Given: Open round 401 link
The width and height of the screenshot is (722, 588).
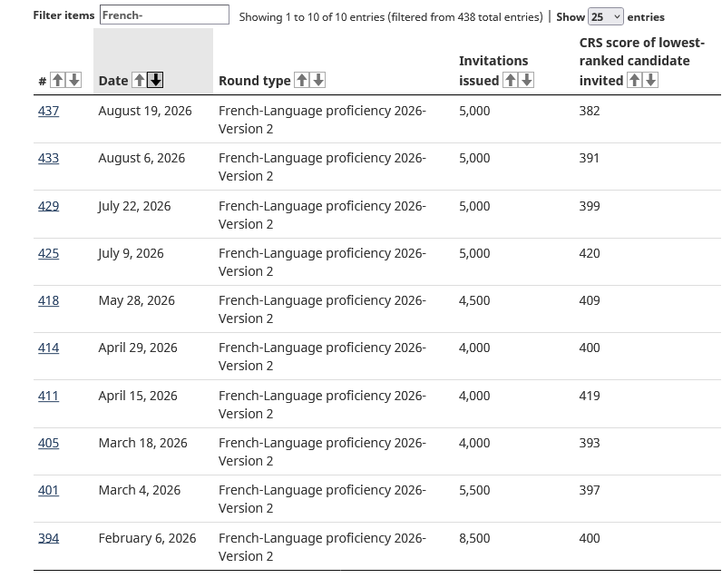Looking at the screenshot, I should point(48,490).
